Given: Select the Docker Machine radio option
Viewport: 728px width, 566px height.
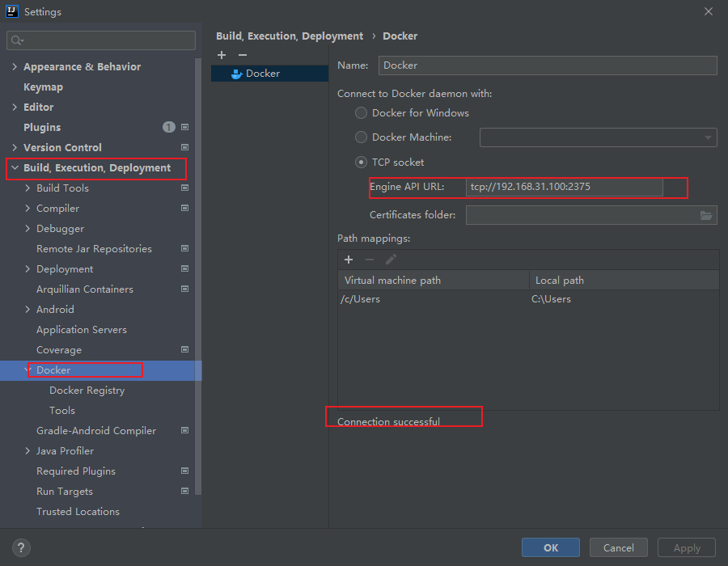Looking at the screenshot, I should click(x=361, y=137).
